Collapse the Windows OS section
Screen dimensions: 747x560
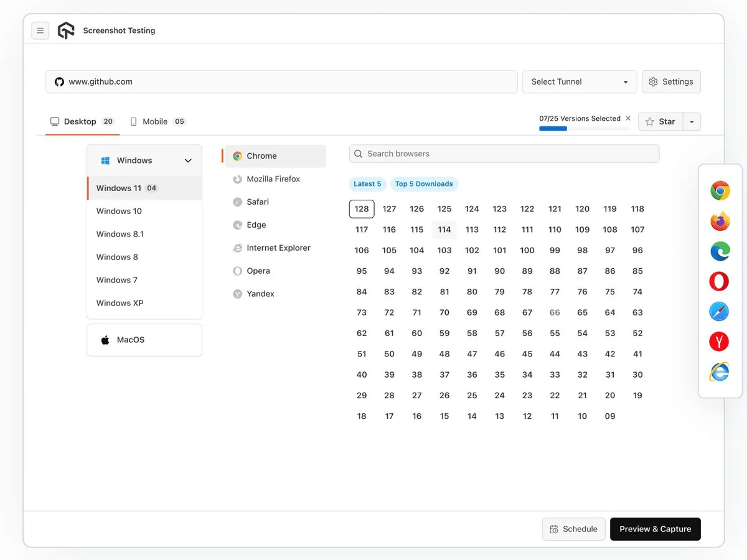click(144, 161)
